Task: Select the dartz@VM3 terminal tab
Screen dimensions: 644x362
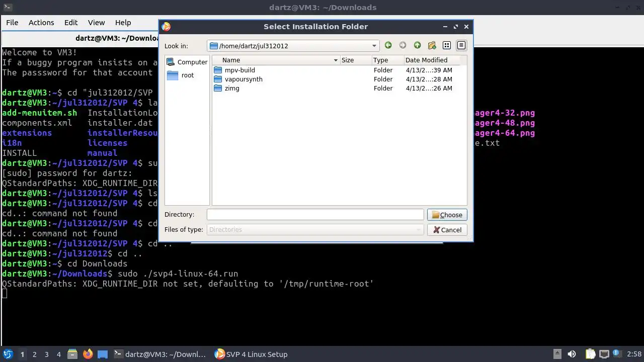Action: 80,38
